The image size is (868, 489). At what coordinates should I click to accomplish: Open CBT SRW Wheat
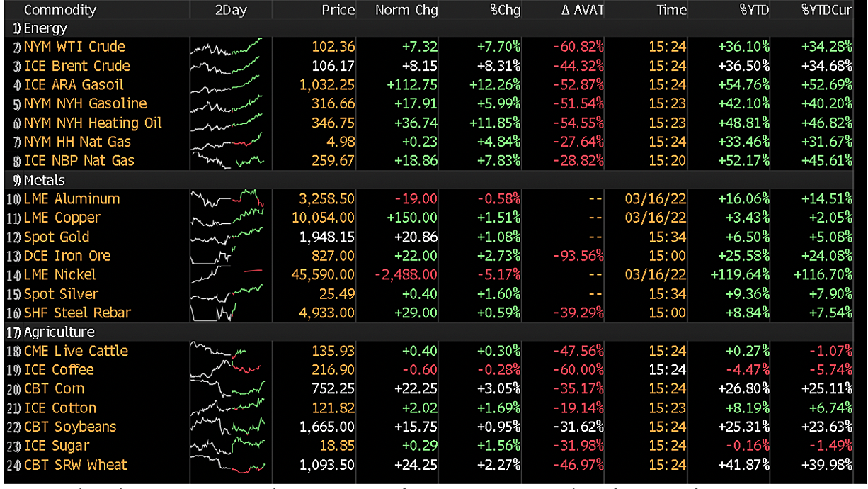point(76,465)
